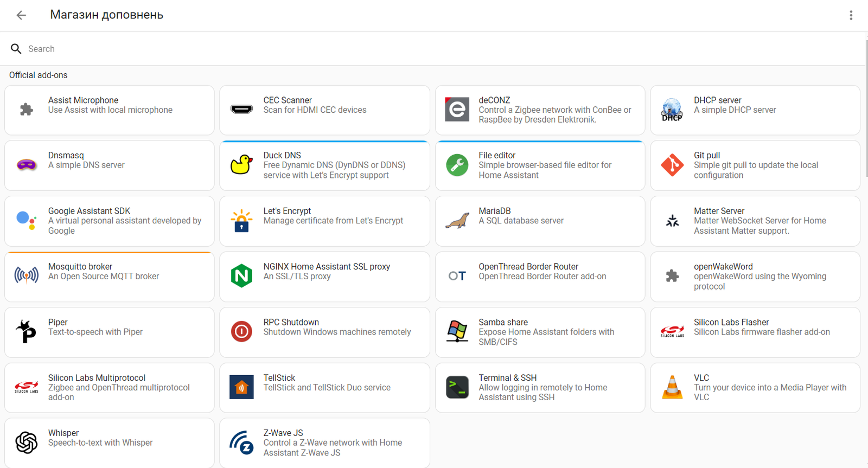Click the 'A SQL database server' description
868x468 pixels.
(521, 221)
